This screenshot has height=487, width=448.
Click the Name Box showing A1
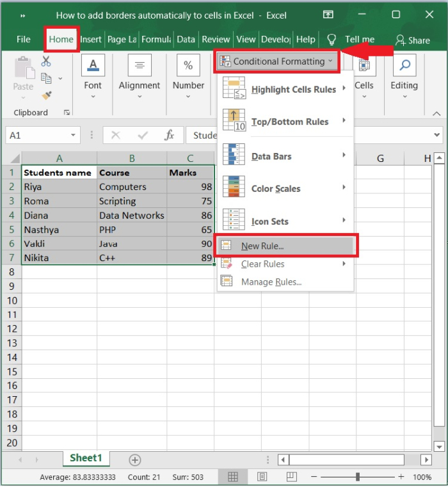[x=43, y=135]
